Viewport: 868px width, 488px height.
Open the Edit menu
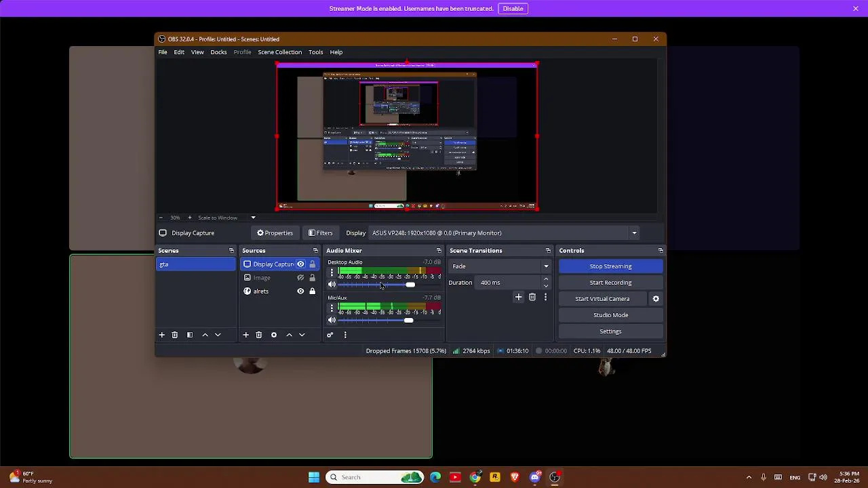(x=179, y=52)
